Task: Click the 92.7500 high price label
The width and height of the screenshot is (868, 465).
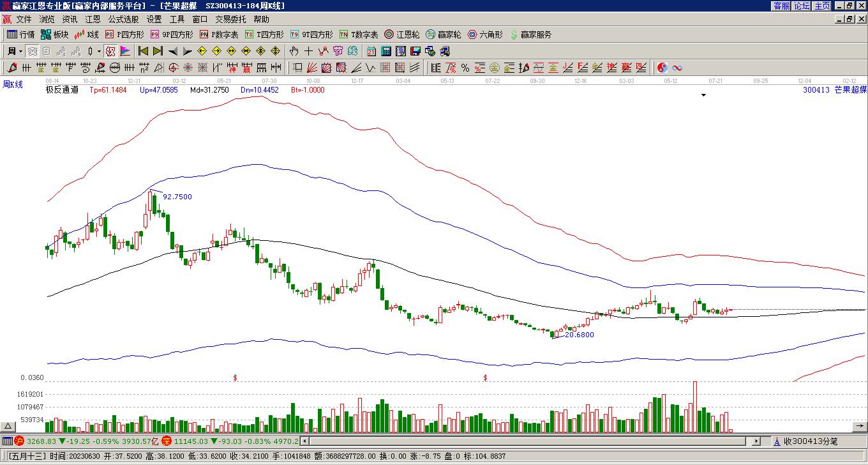Action: coord(177,197)
